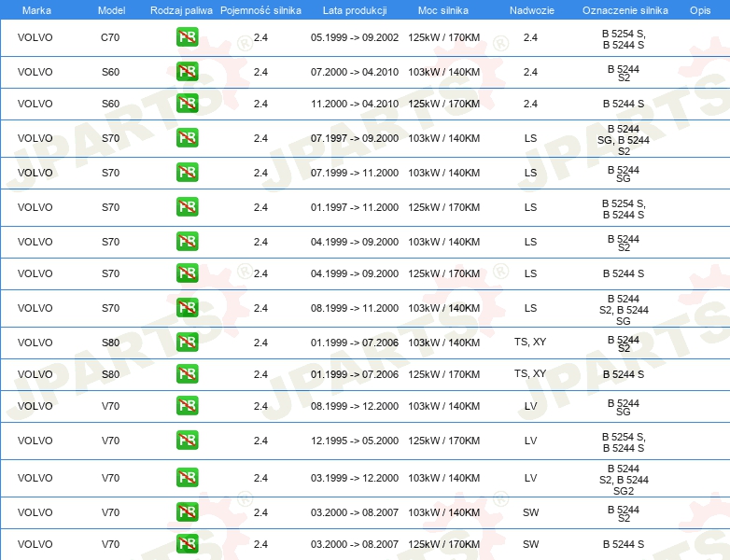This screenshot has width=730, height=560.
Task: Click the fuel icon for V70 SW 125kW row
Action: 187,544
